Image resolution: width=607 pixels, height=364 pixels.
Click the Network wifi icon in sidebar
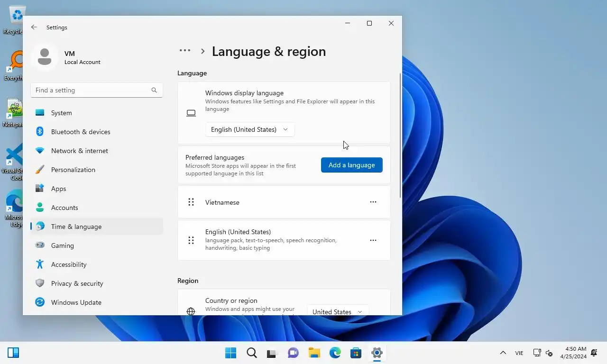coord(40,151)
